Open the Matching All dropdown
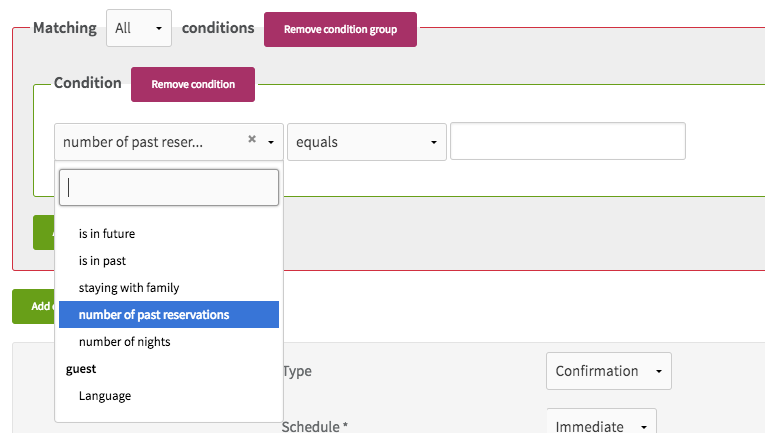Screen dimensions: 765x433 pos(139,28)
